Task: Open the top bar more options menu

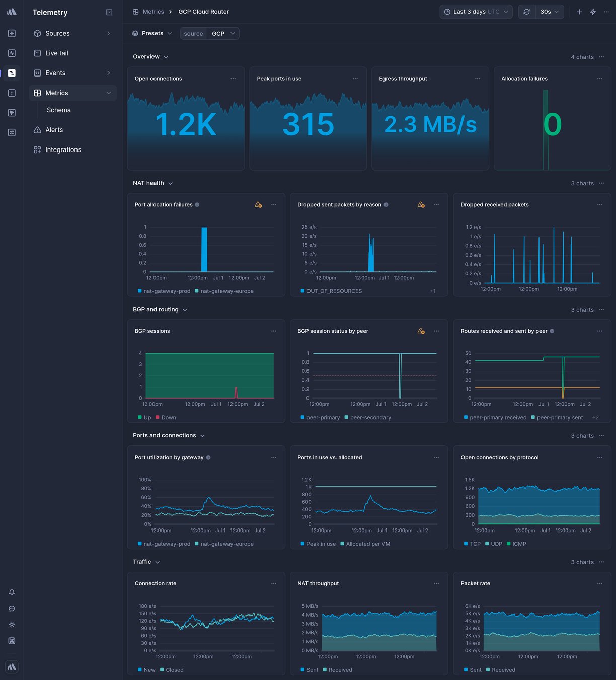Action: [606, 12]
